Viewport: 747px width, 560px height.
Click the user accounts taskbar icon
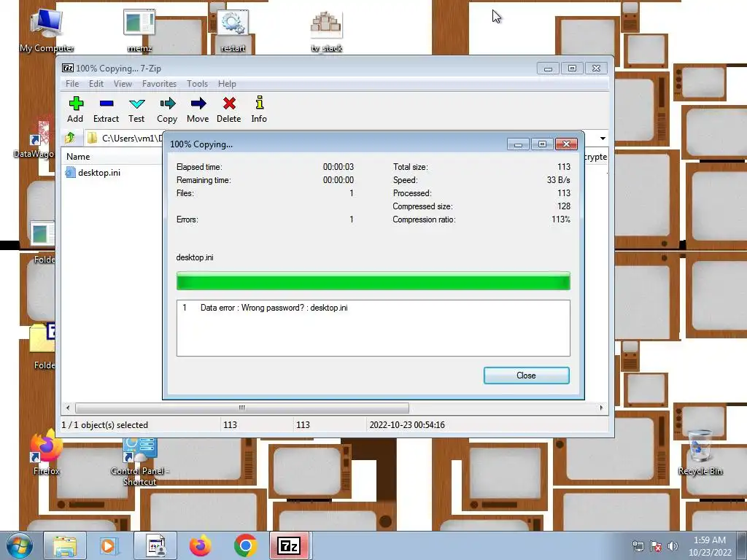[155, 545]
